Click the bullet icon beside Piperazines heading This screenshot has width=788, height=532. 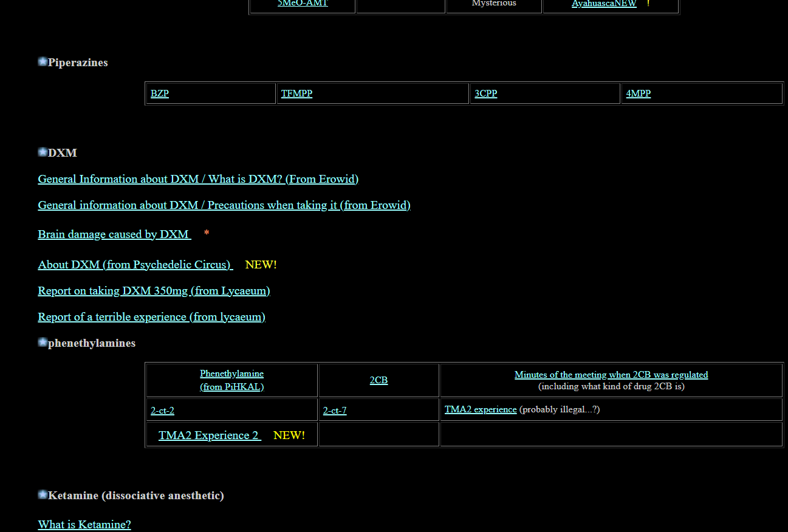(43, 62)
